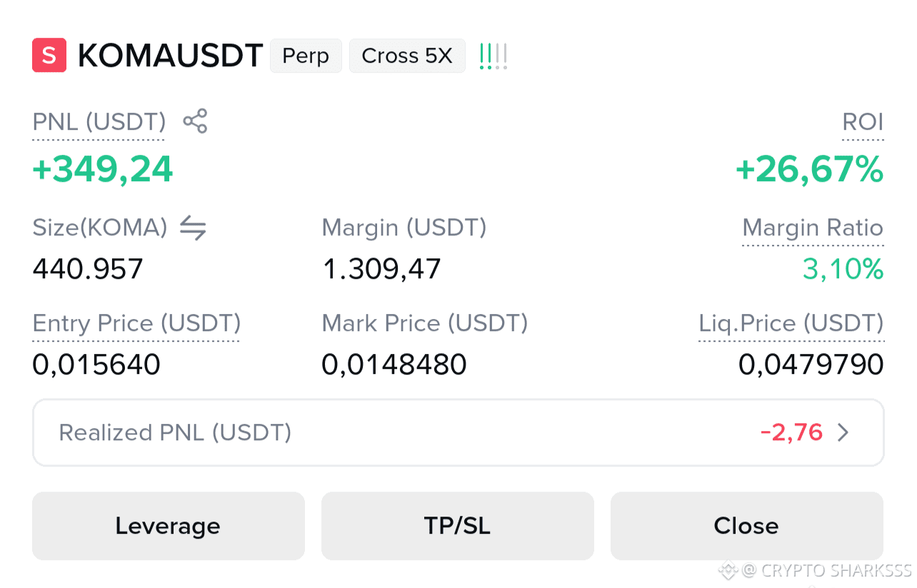Screen dimensions: 917x588
Task: Close the KOMAUSDT position
Action: click(x=747, y=526)
